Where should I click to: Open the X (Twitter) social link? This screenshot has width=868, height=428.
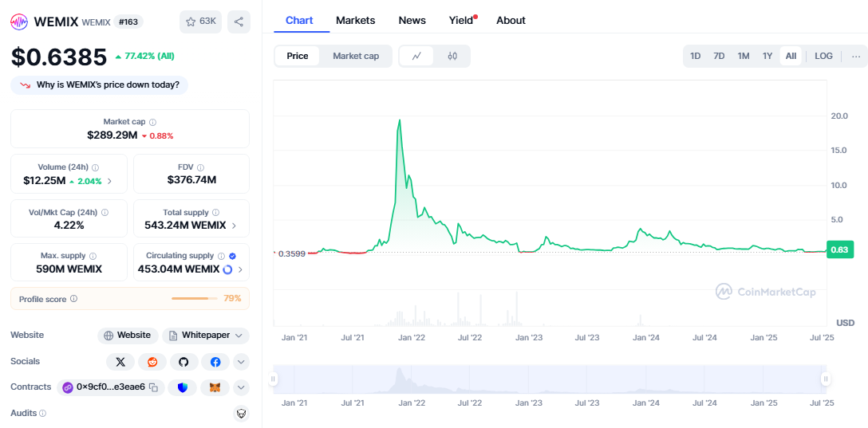(120, 362)
